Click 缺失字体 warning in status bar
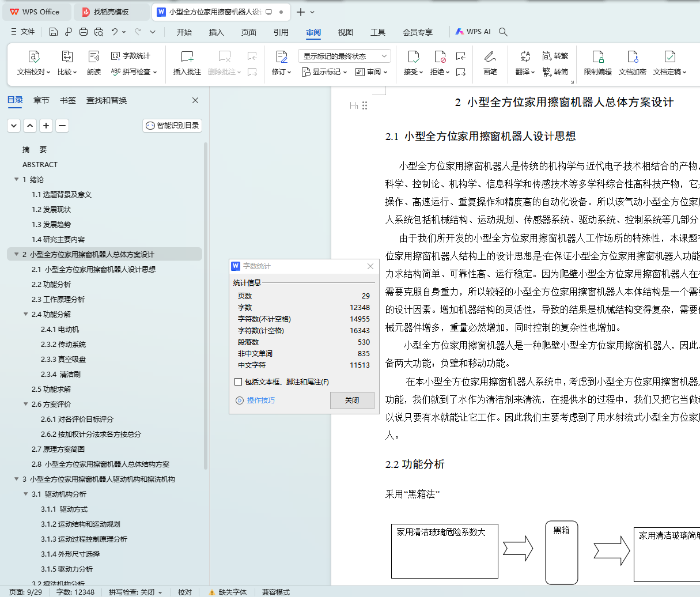The height and width of the screenshot is (597, 700). click(228, 592)
